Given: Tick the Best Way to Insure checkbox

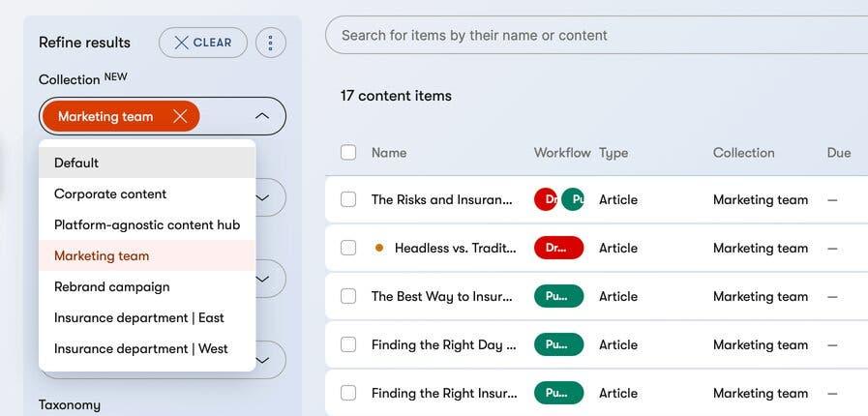Looking at the screenshot, I should (x=348, y=296).
